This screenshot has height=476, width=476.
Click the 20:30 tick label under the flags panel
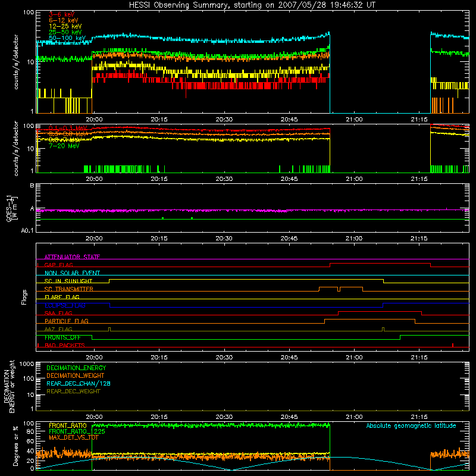coord(224,358)
